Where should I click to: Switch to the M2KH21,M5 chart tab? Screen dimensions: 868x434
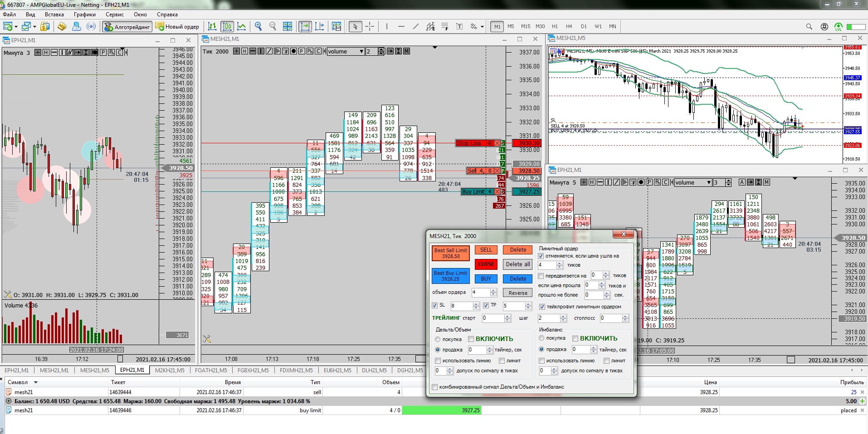click(170, 370)
